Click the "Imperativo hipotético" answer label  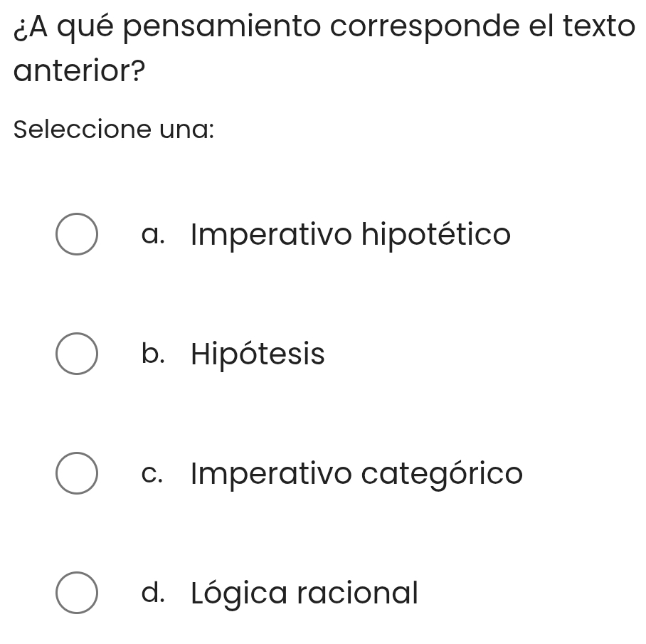pyautogui.click(x=351, y=234)
